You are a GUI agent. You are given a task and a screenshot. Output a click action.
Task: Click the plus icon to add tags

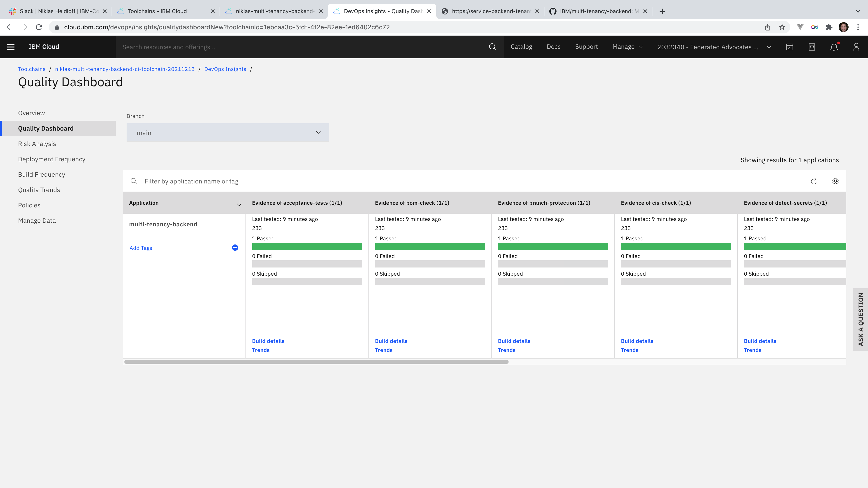tap(235, 248)
